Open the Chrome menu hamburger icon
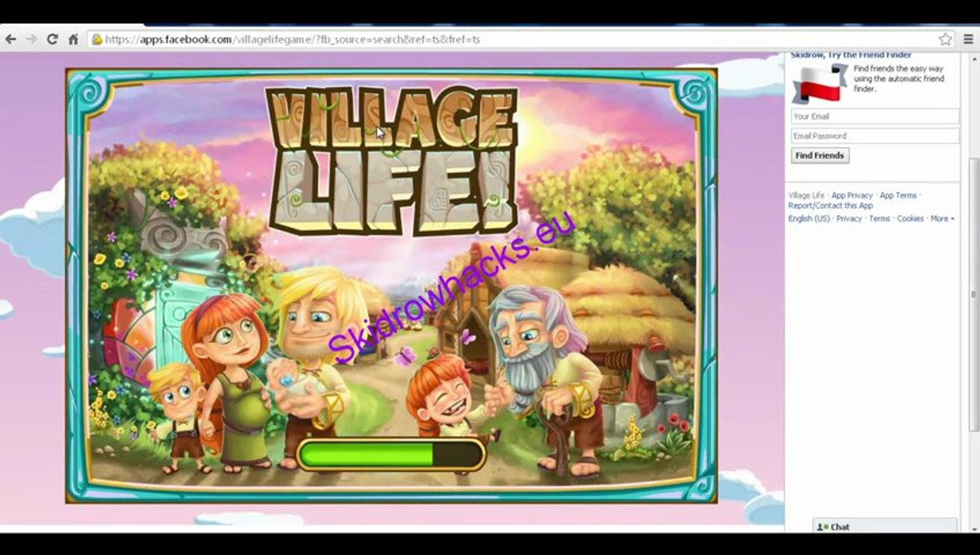Image resolution: width=980 pixels, height=555 pixels. click(967, 39)
